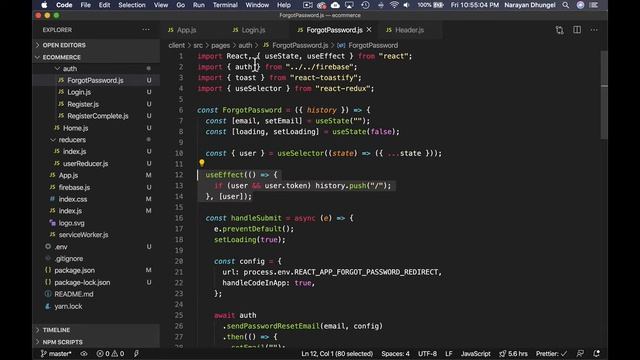Click the ForgotPassword symbol breadcrumb
Viewport: 640px width, 360px height.
tap(373, 45)
